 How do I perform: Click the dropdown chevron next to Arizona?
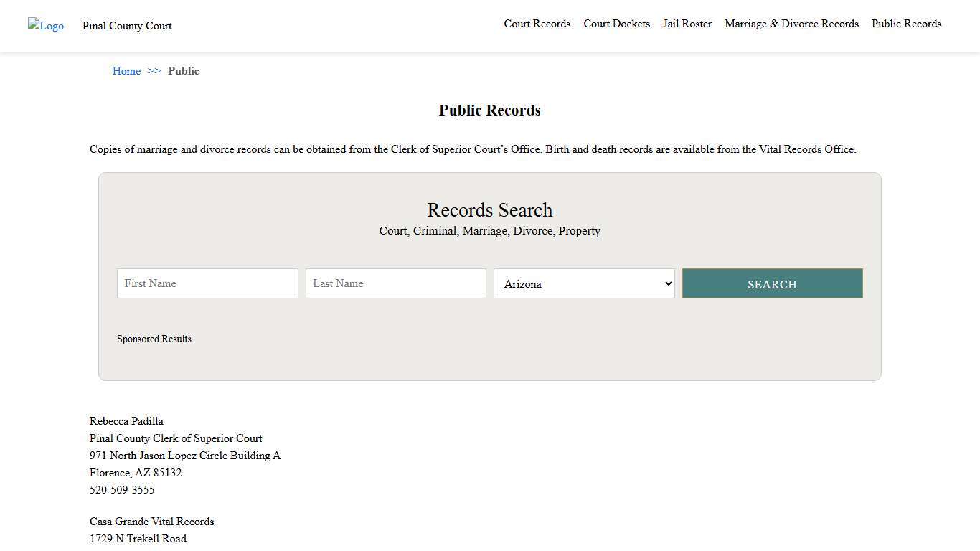coord(666,283)
